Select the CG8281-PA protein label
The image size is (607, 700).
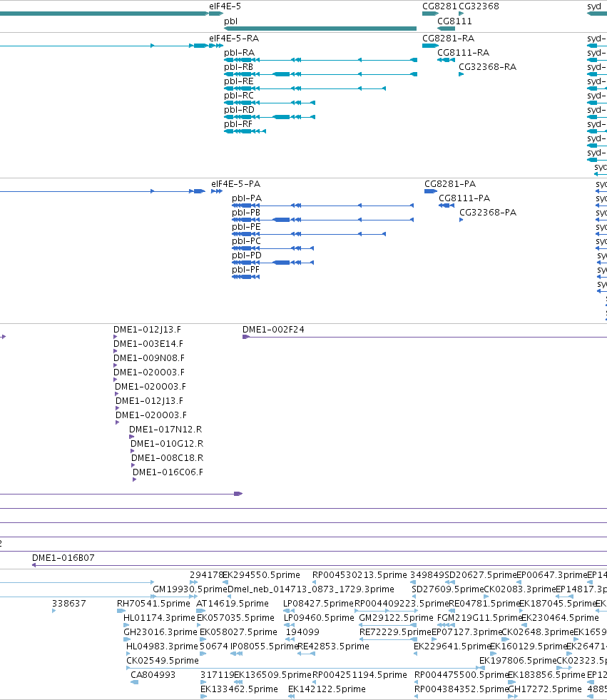450,184
